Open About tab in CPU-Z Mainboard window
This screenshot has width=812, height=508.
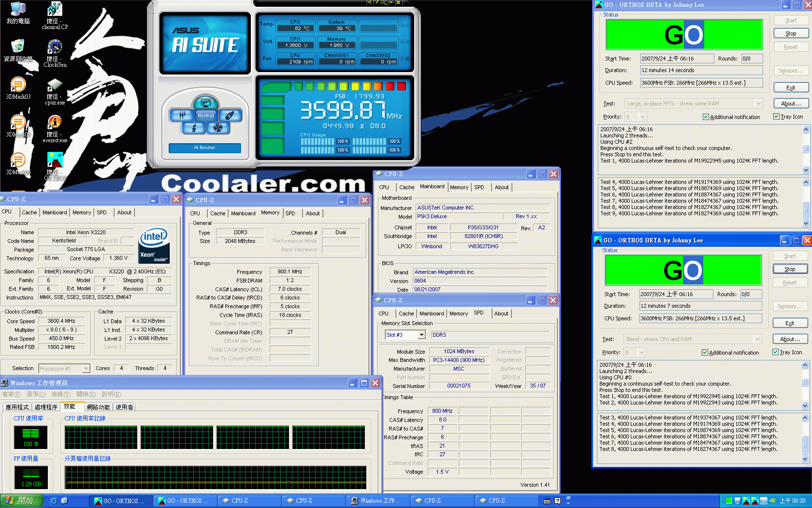pyautogui.click(x=502, y=187)
